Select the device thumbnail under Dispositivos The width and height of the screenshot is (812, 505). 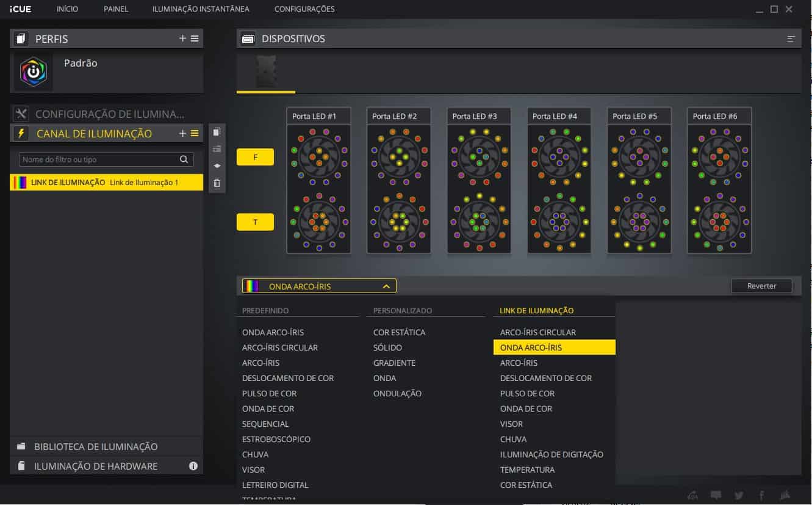point(266,71)
